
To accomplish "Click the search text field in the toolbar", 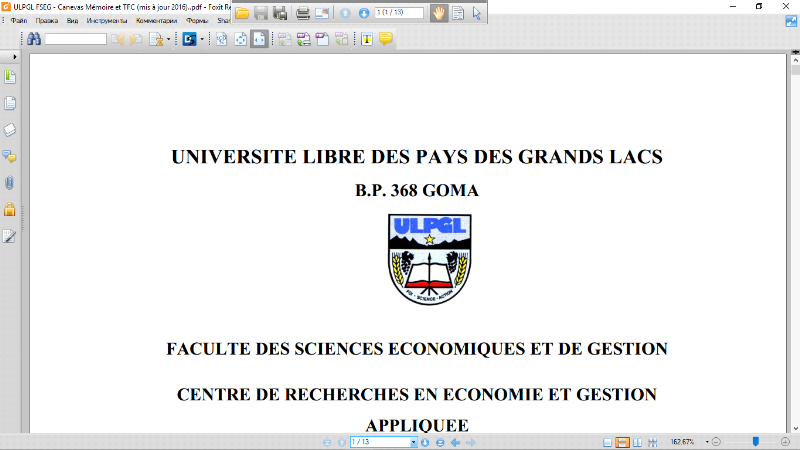I will coord(76,39).
